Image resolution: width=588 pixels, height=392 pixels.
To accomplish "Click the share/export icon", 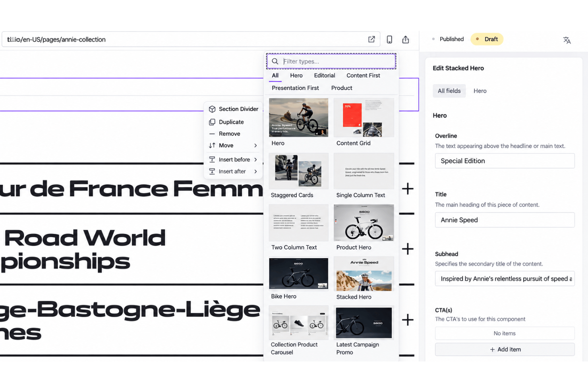I will (406, 39).
